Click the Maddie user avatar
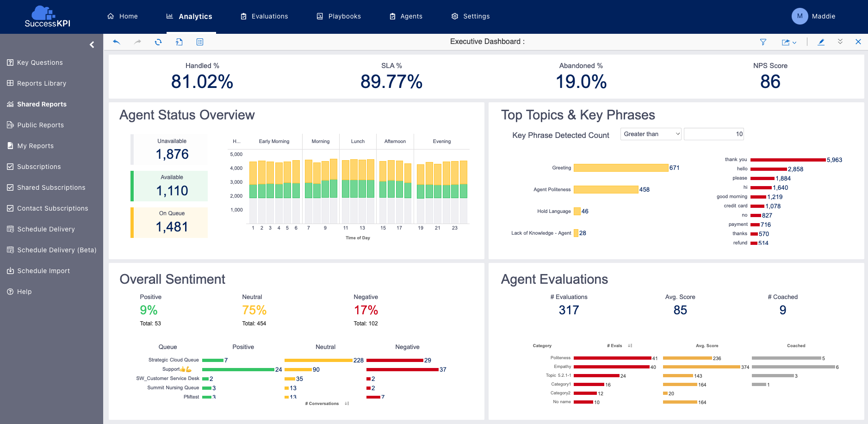Viewport: 868px width, 424px height. (800, 16)
